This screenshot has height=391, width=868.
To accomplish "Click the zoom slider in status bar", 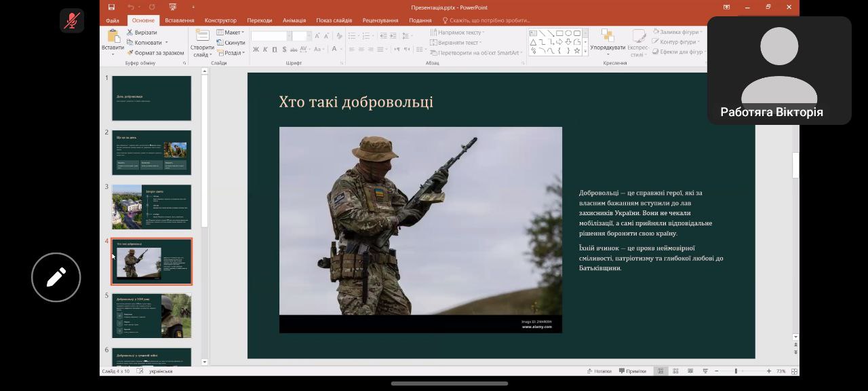I will [x=736, y=371].
